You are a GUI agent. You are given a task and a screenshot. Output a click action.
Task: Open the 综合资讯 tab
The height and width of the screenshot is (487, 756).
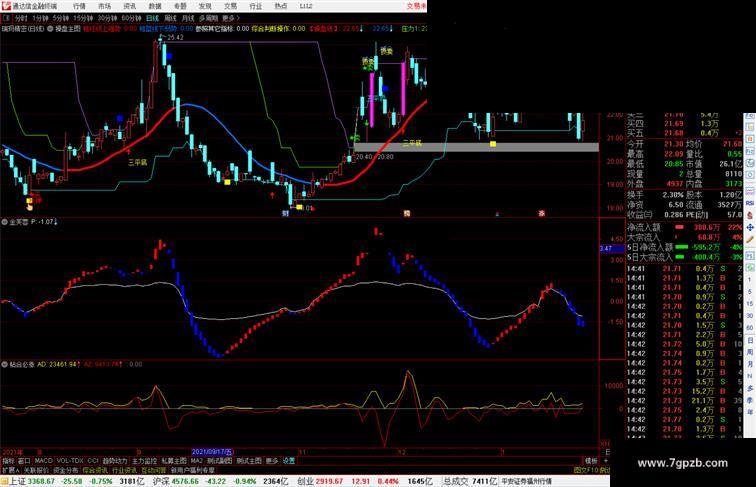95,470
